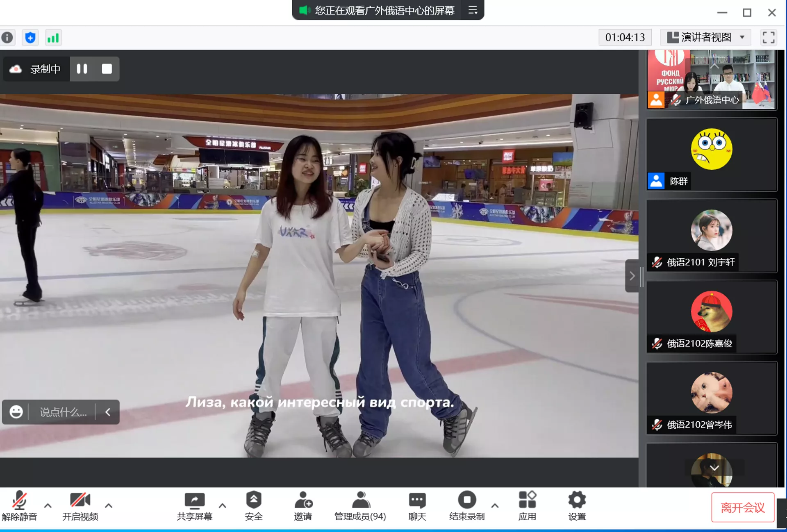The width and height of the screenshot is (787, 532).
Task: Collapse the quick chat bar arrow
Action: pyautogui.click(x=108, y=412)
